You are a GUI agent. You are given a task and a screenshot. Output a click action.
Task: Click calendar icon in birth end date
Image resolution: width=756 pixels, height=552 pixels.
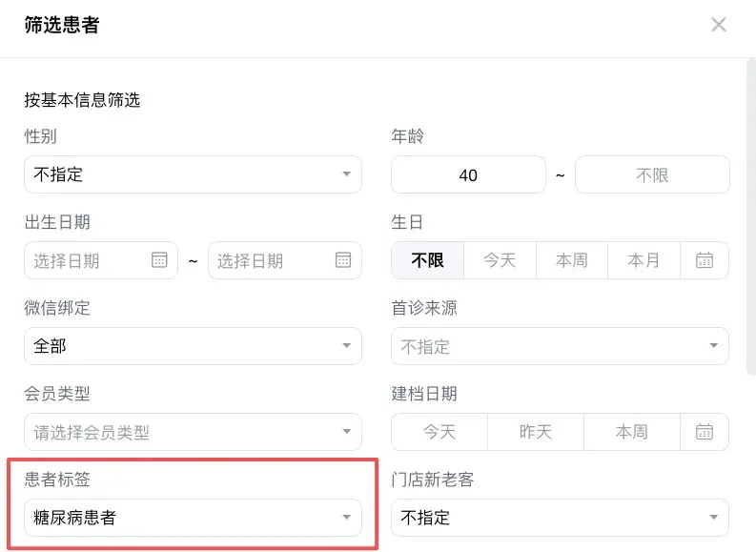pyautogui.click(x=343, y=260)
